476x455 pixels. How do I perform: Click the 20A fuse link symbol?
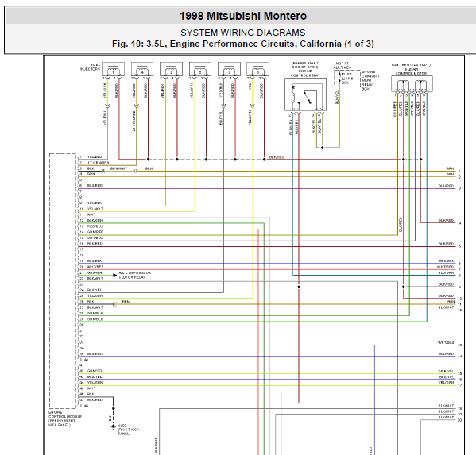(339, 79)
